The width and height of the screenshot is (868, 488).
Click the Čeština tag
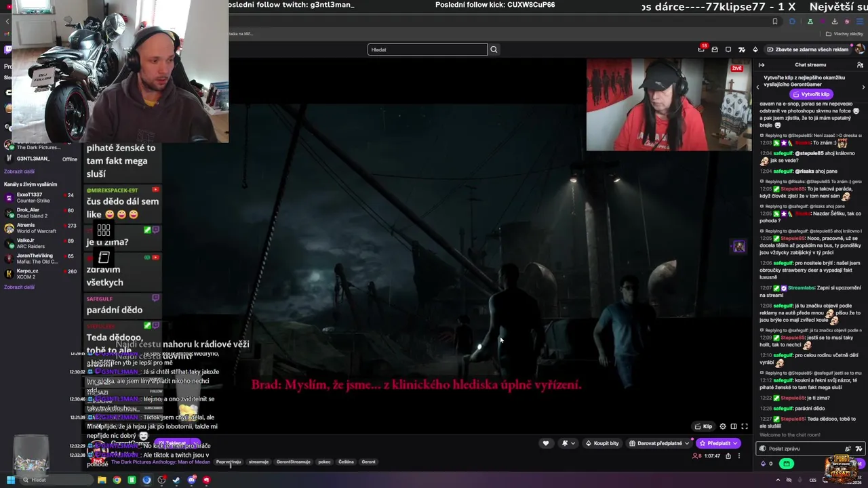[346, 462]
